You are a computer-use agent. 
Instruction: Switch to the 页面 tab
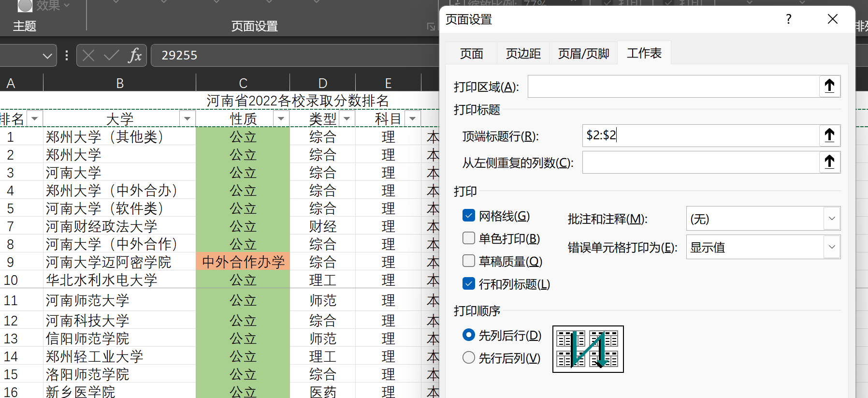coord(472,54)
